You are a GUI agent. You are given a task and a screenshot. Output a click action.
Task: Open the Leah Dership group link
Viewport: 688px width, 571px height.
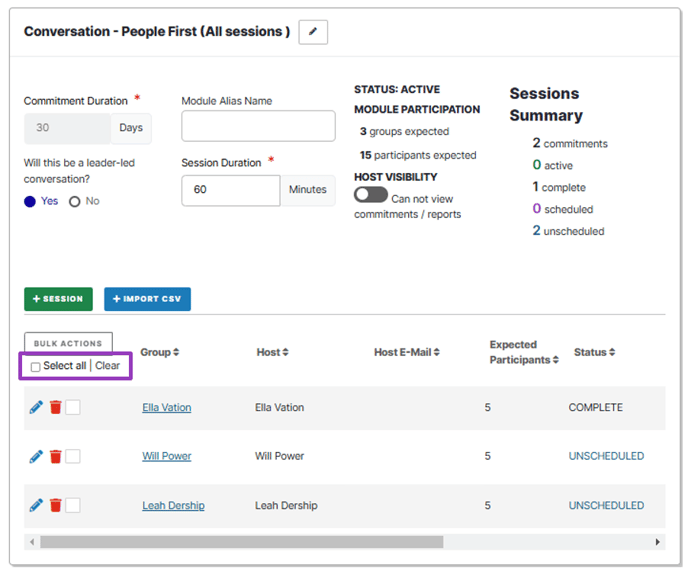tap(173, 506)
